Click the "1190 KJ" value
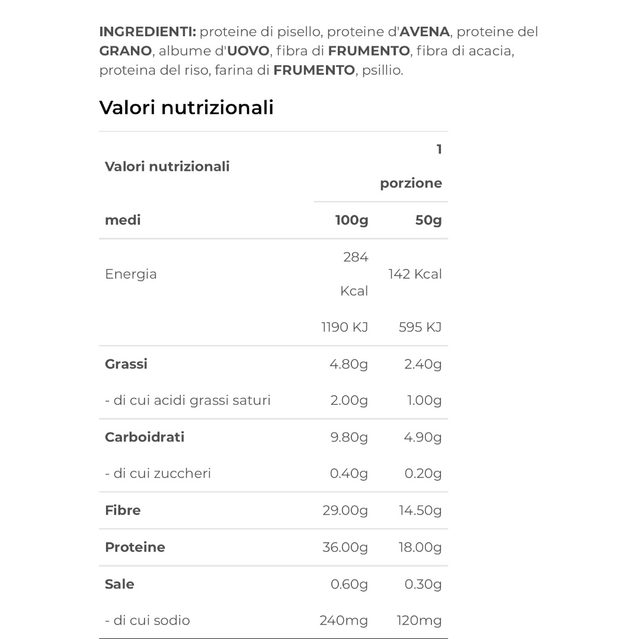This screenshot has width=640, height=639. click(344, 327)
